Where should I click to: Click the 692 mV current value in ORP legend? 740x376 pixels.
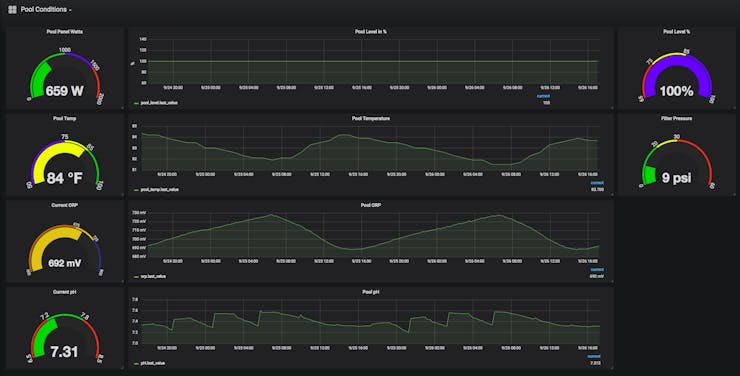click(597, 276)
